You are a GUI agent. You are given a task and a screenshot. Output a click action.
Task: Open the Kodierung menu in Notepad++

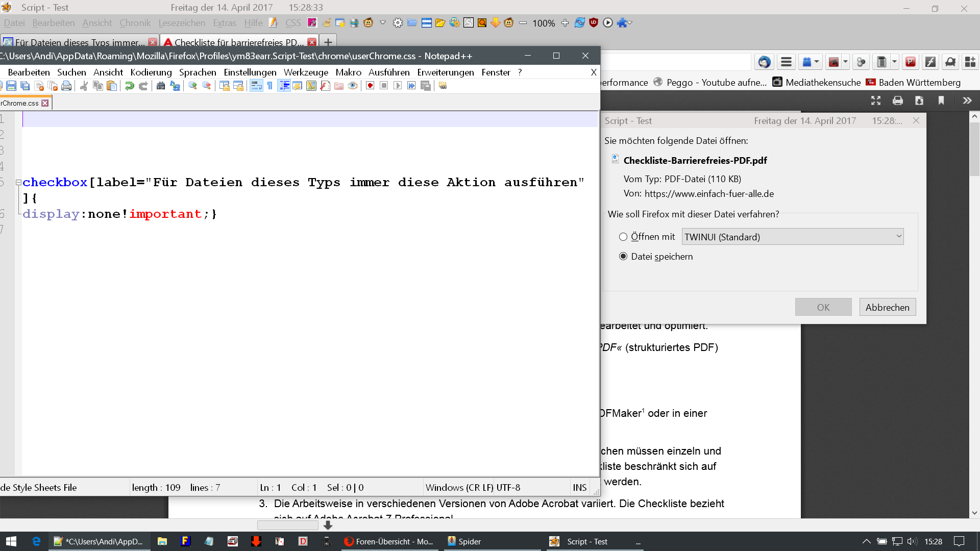[151, 72]
